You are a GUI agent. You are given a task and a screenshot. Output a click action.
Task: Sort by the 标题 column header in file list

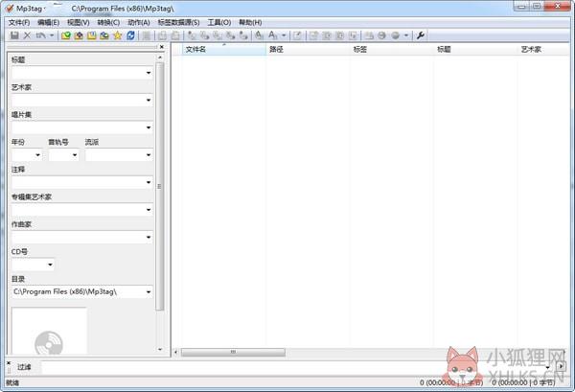point(475,49)
